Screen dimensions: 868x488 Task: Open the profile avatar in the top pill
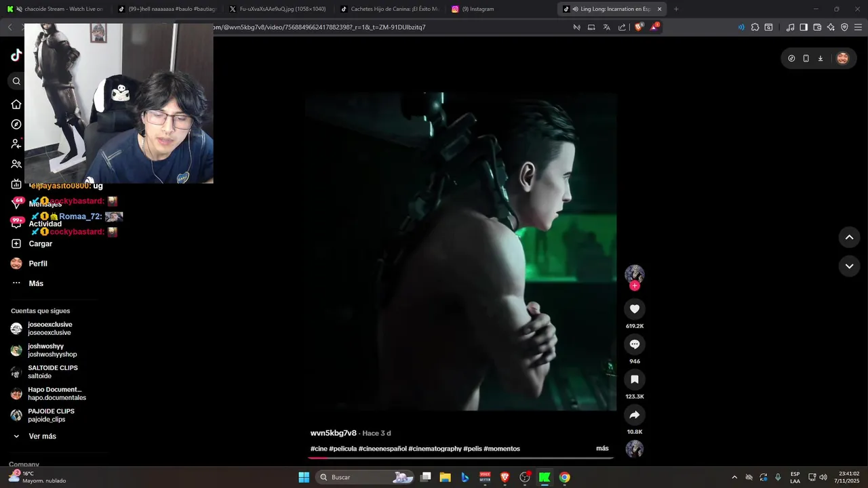tap(842, 58)
